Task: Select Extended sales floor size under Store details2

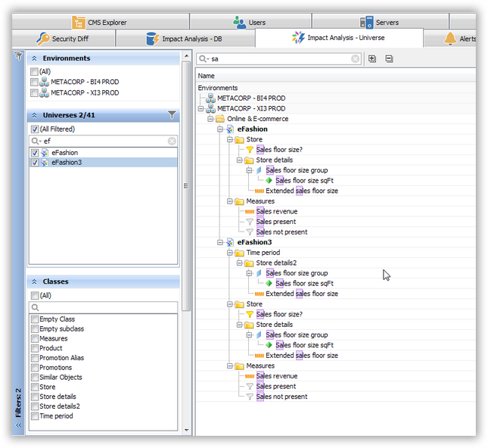Action: click(x=302, y=294)
